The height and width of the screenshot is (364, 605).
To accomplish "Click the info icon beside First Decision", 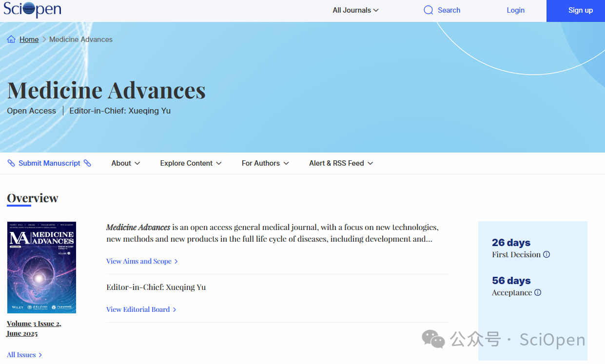I will click(546, 254).
